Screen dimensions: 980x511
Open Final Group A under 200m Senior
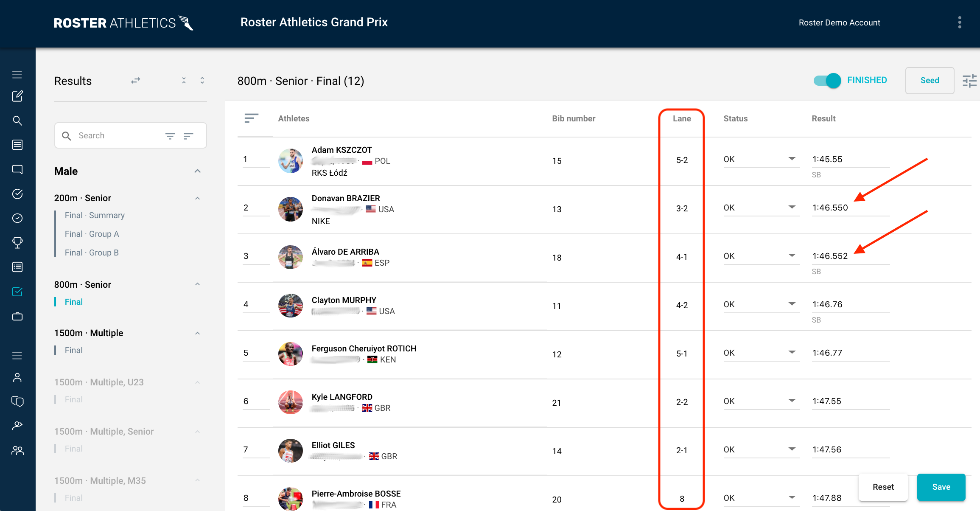(92, 234)
